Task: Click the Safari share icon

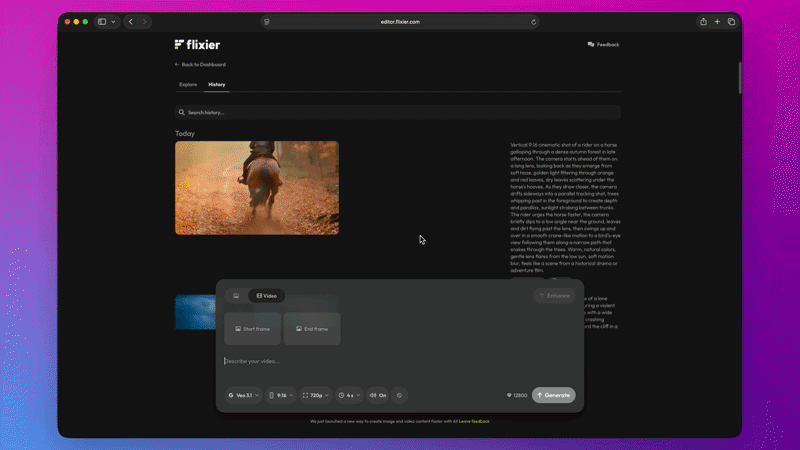Action: tap(703, 21)
